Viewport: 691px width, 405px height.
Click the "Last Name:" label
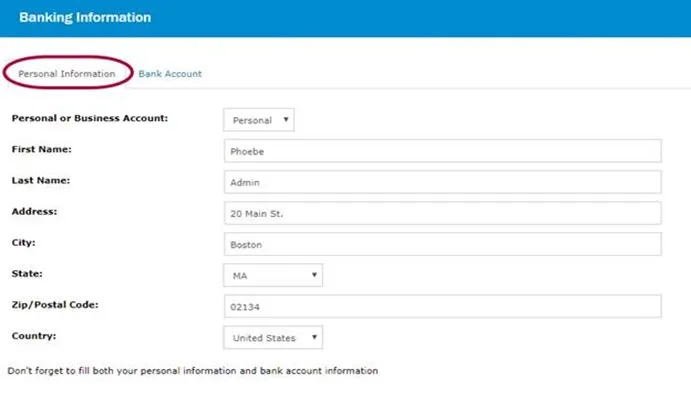41,180
